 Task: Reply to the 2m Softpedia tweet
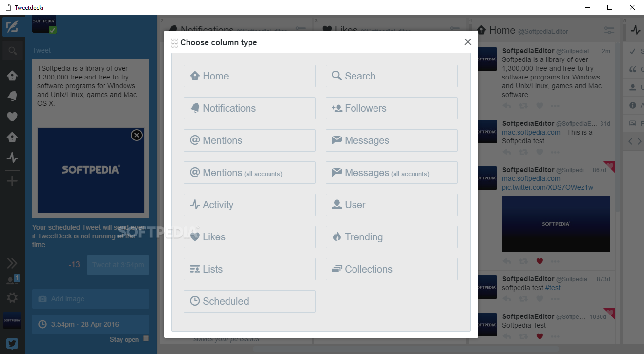click(x=507, y=106)
